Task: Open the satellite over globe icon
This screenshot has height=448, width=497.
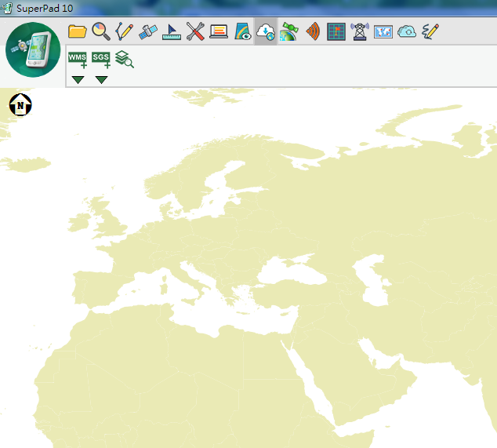Action: [x=289, y=31]
